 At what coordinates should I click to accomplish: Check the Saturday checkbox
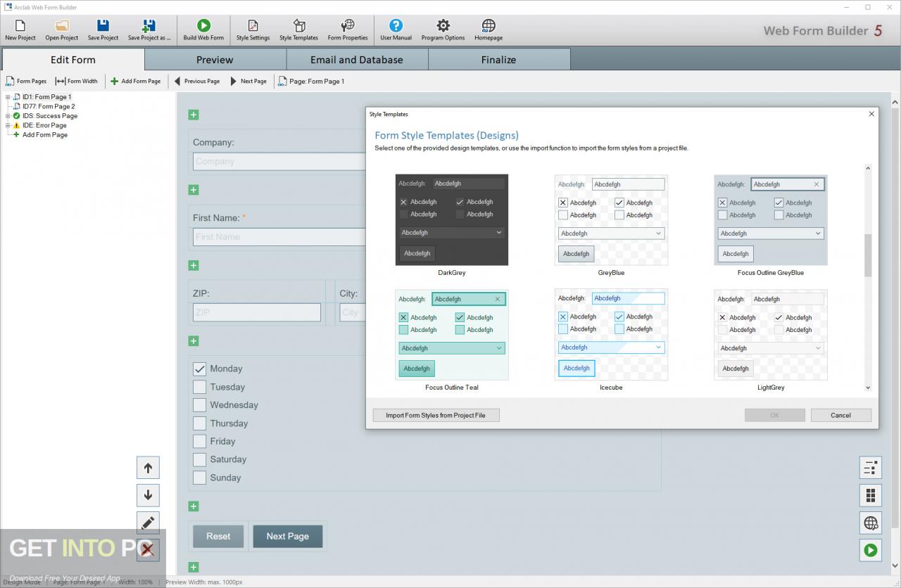(199, 459)
